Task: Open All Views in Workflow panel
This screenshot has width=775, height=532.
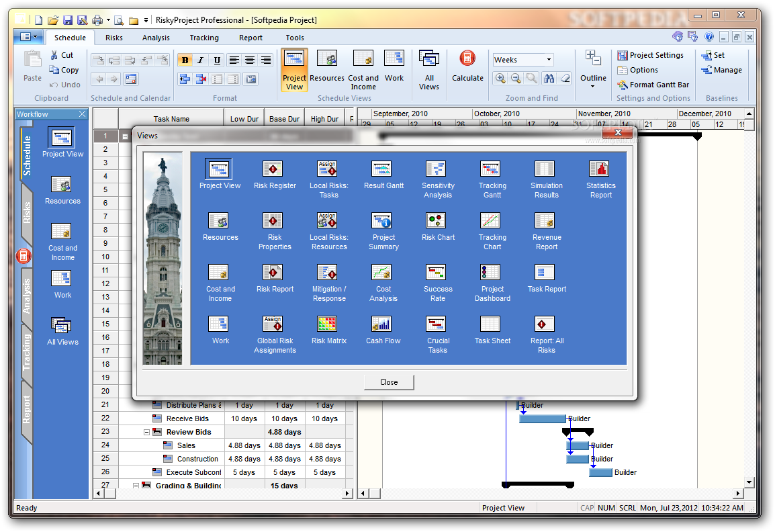Action: click(62, 330)
